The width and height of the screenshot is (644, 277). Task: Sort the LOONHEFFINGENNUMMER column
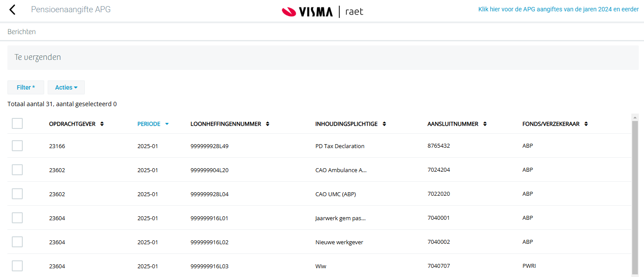tap(268, 124)
